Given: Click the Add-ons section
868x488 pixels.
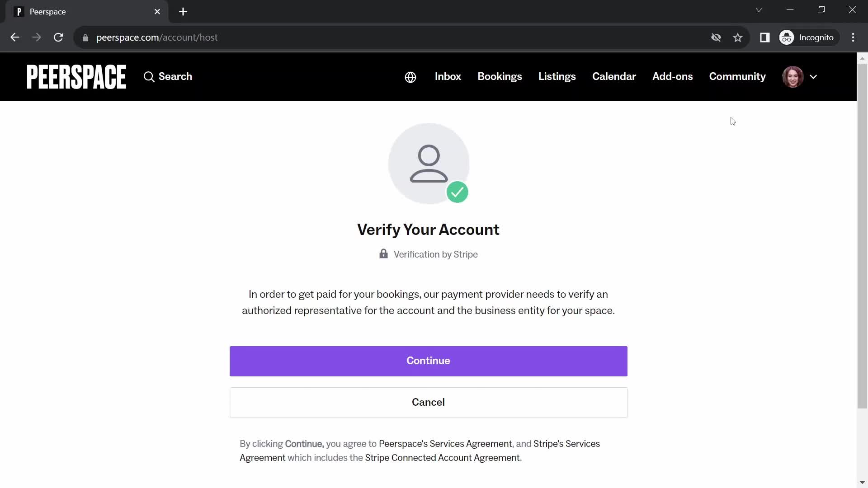Looking at the screenshot, I should 672,76.
